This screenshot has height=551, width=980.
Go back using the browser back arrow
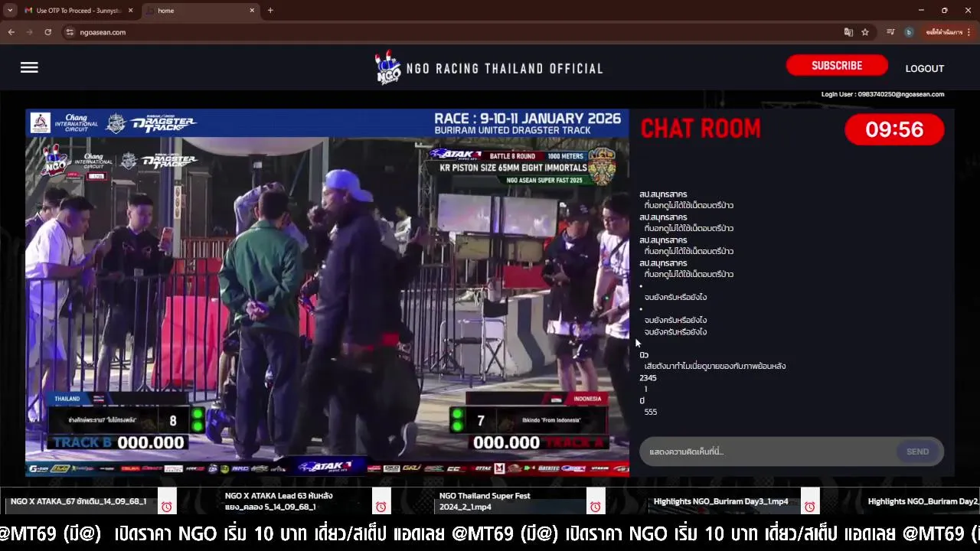(x=11, y=32)
